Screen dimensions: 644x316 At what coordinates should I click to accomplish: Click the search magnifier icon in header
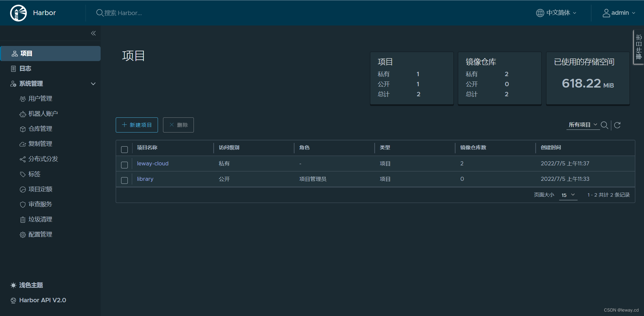click(100, 13)
